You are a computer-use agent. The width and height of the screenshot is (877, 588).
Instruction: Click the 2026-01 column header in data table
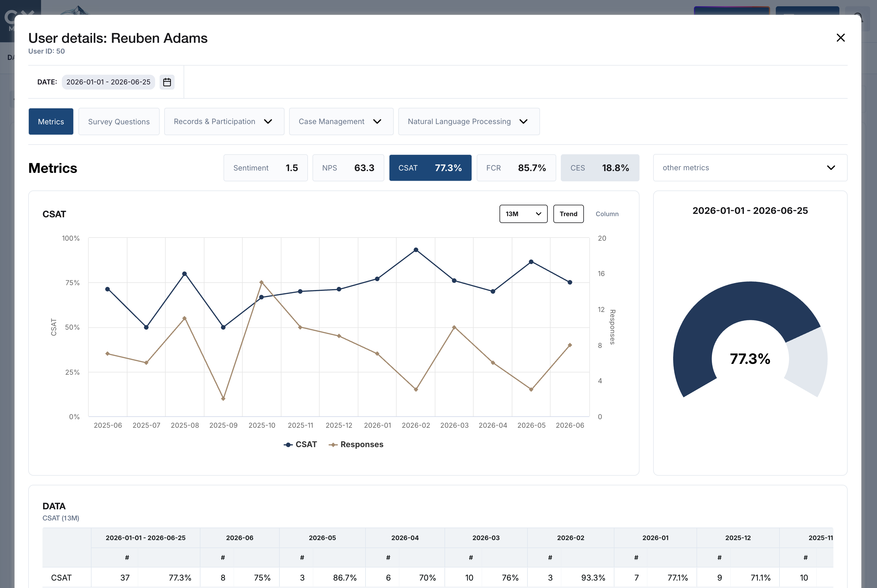(x=655, y=538)
